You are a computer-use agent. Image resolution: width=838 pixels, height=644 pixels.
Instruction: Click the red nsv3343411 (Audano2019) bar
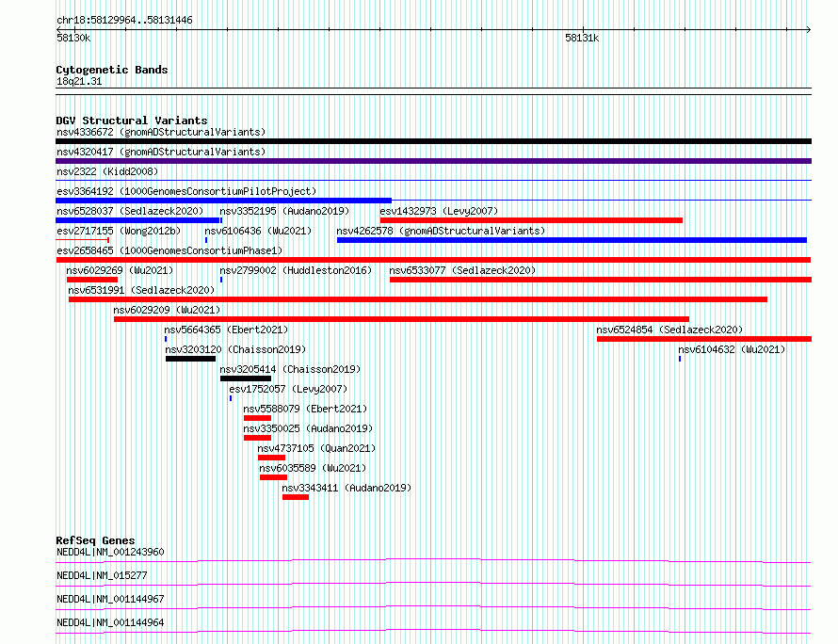click(296, 497)
